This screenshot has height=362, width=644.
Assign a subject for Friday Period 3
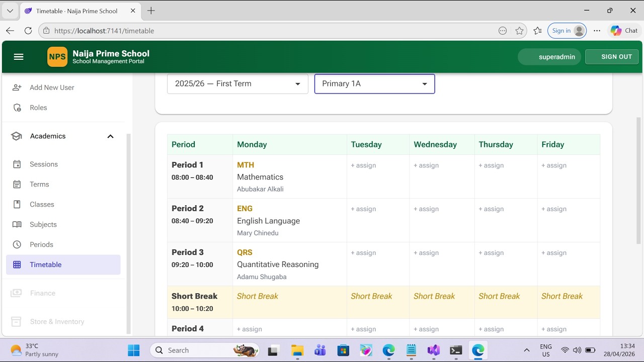coord(554,253)
